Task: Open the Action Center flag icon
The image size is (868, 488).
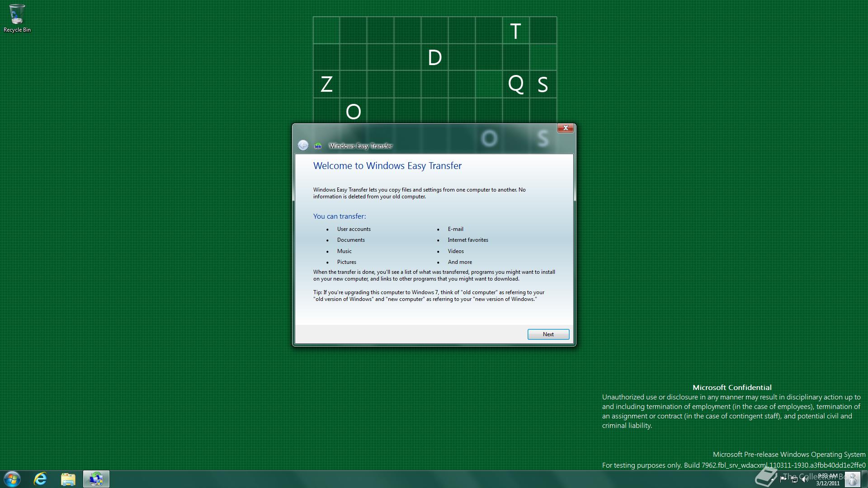Action: tap(783, 479)
